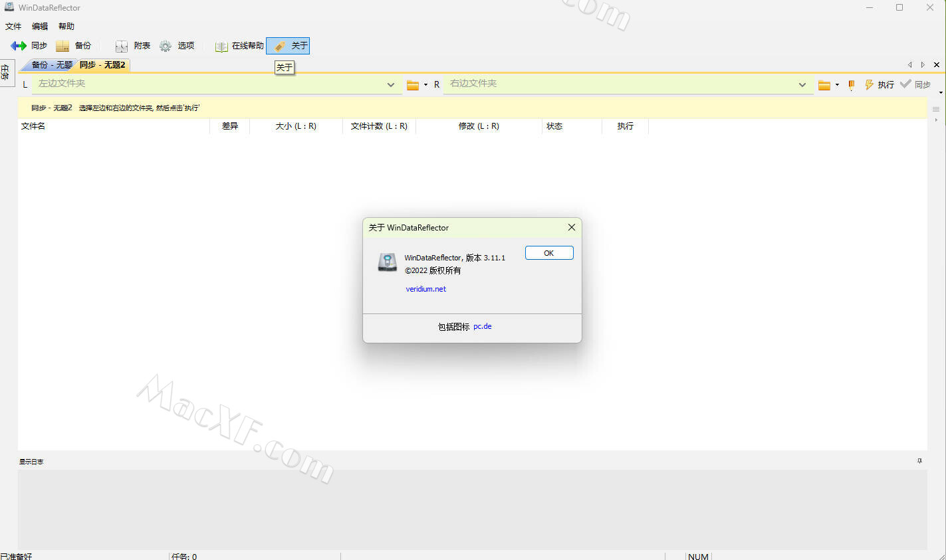This screenshot has width=946, height=560.
Task: Expand the 左边文件夹 dropdown chevron
Action: click(x=391, y=84)
